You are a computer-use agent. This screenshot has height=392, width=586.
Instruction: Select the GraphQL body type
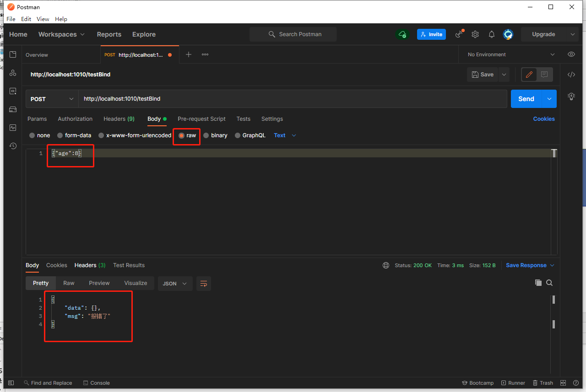click(x=250, y=135)
